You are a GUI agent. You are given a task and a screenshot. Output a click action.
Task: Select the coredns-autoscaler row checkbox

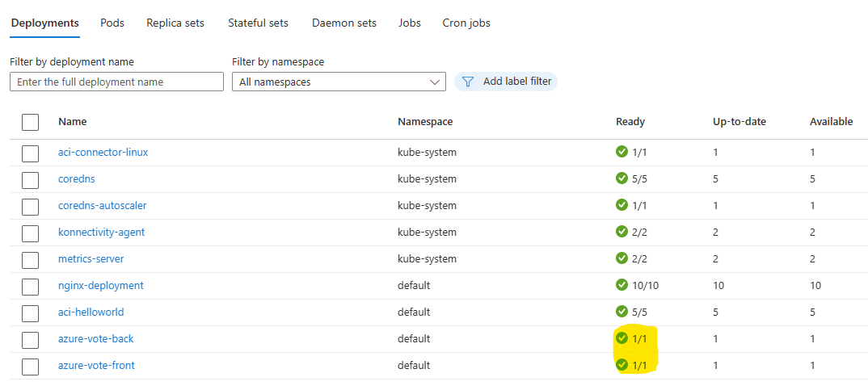31,207
